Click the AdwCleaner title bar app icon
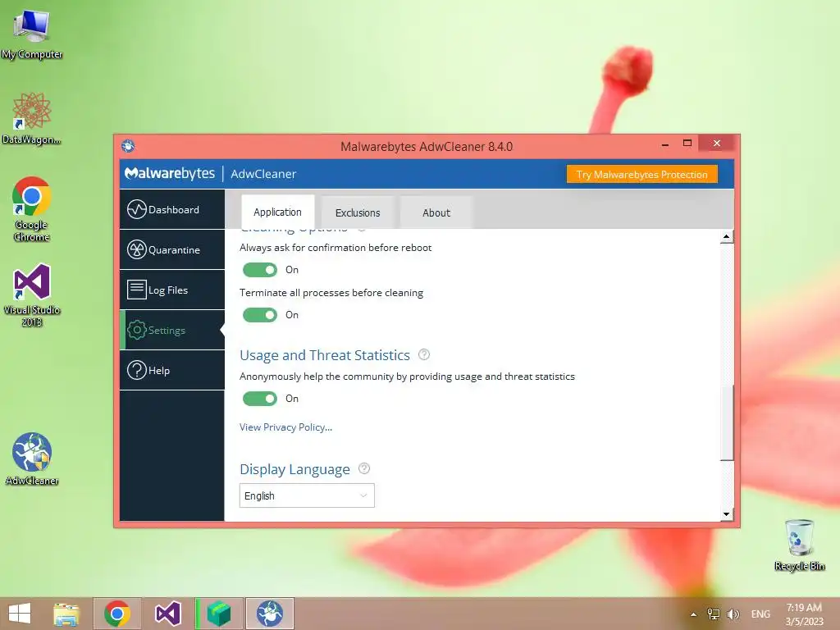840x630 pixels. tap(128, 146)
